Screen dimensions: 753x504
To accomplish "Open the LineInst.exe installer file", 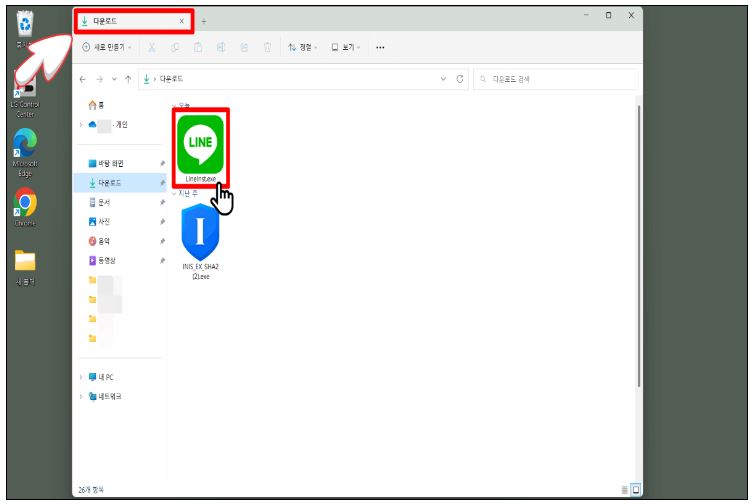I will [x=200, y=148].
